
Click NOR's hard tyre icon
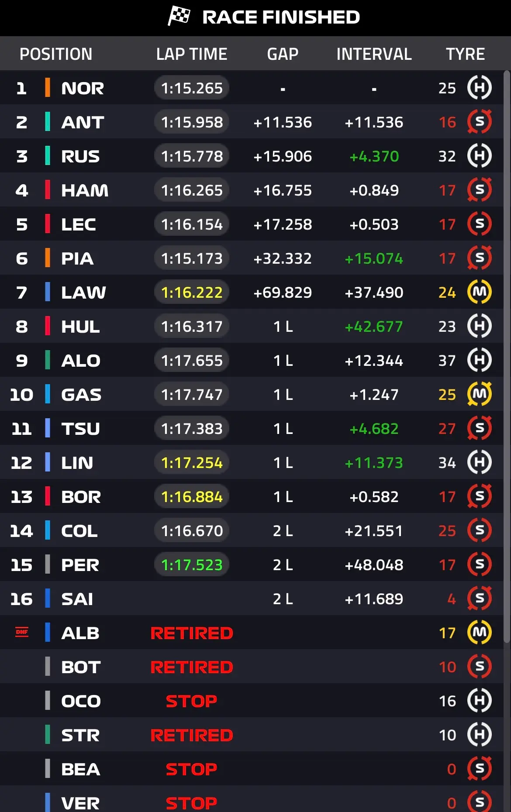480,88
